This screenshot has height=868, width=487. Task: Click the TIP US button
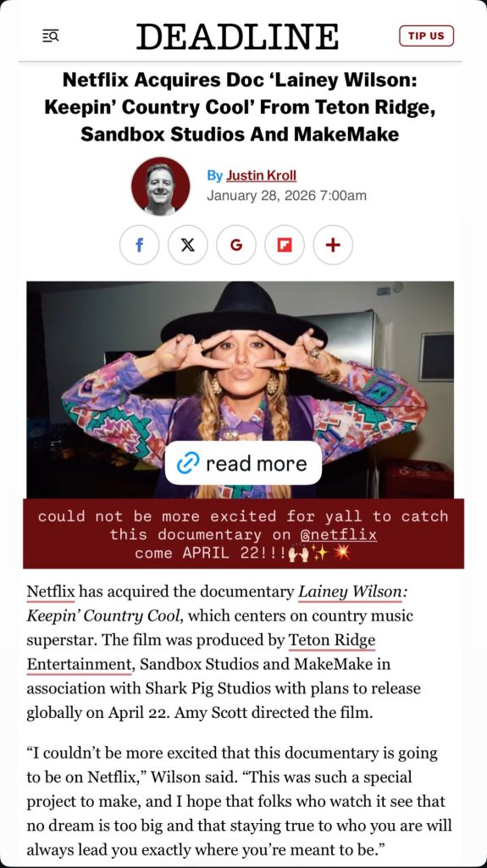click(x=426, y=36)
